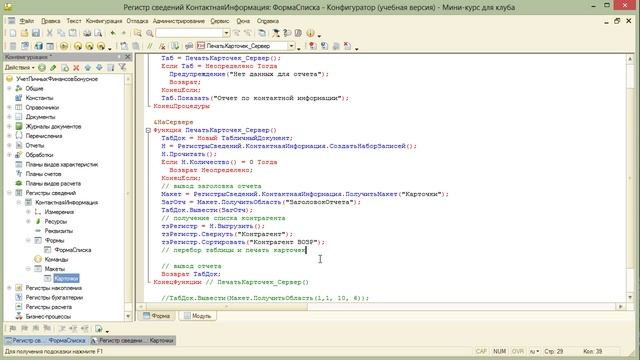
Task: Open the Конфигурация menu
Action: click(104, 21)
